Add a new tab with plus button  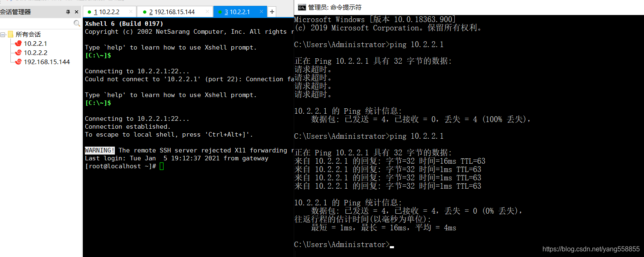coord(272,12)
